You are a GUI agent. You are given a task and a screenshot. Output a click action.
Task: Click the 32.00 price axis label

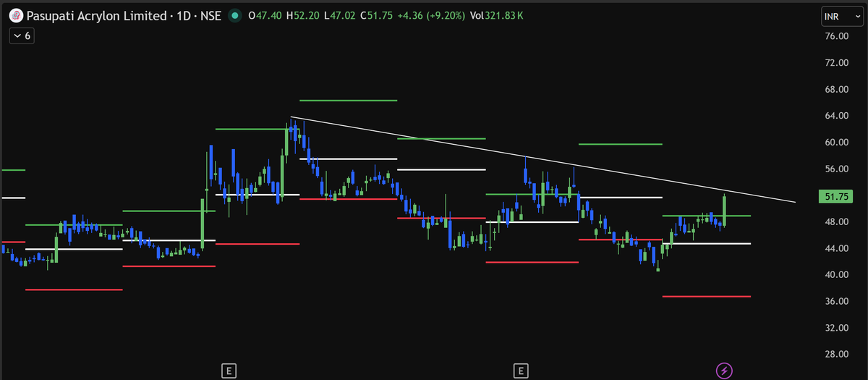(x=836, y=327)
